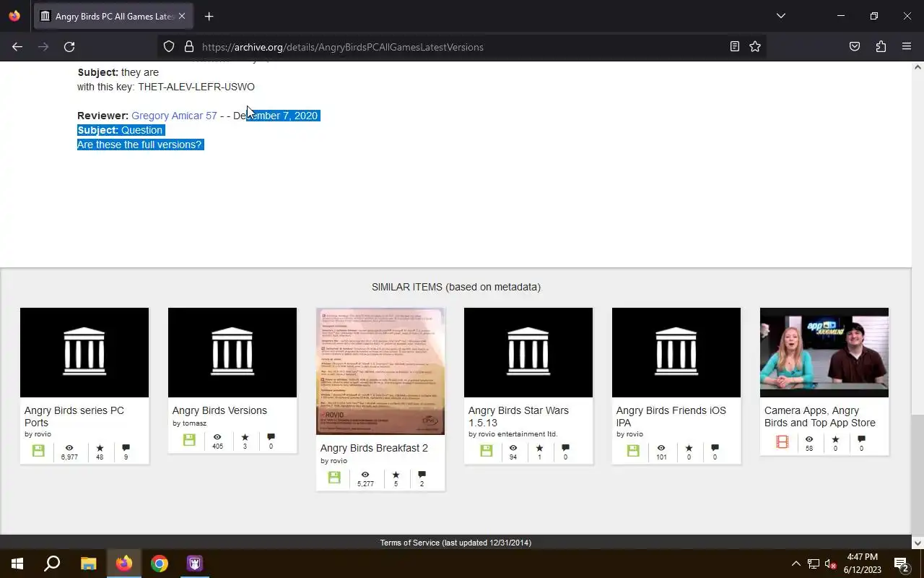Click the archive.org URL address bar
924x578 pixels.
462,47
